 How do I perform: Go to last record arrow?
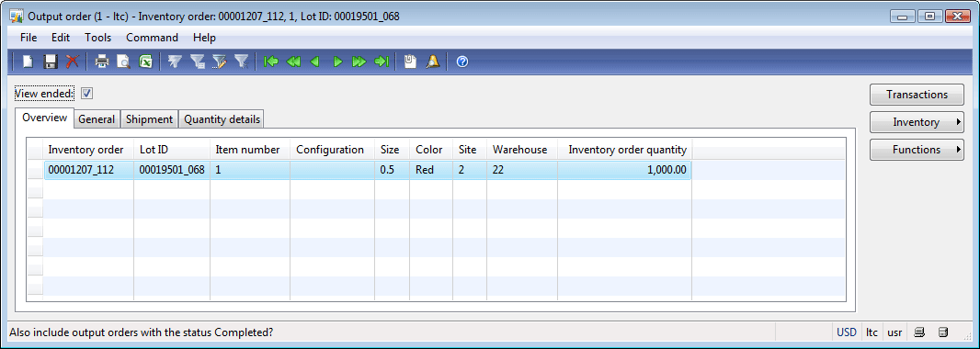point(382,62)
